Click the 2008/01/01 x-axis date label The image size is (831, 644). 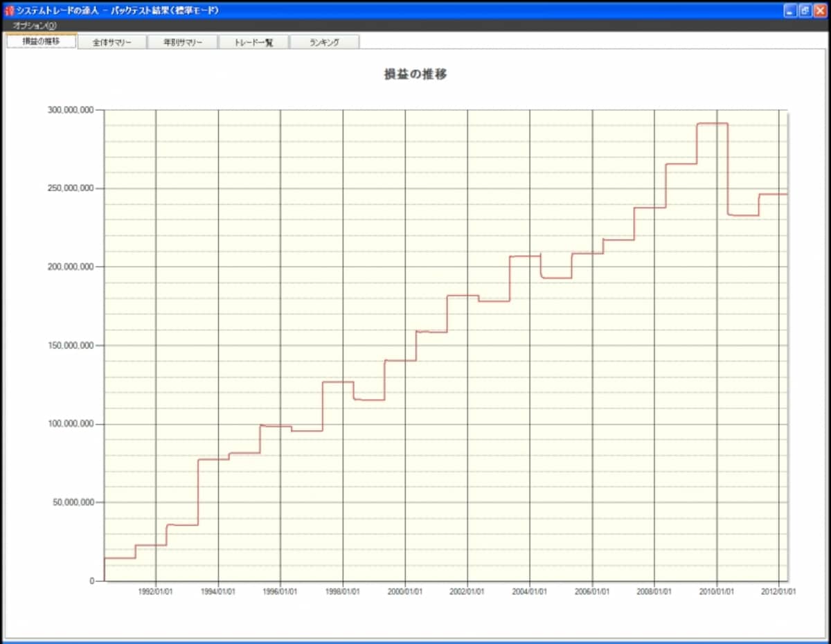point(654,592)
